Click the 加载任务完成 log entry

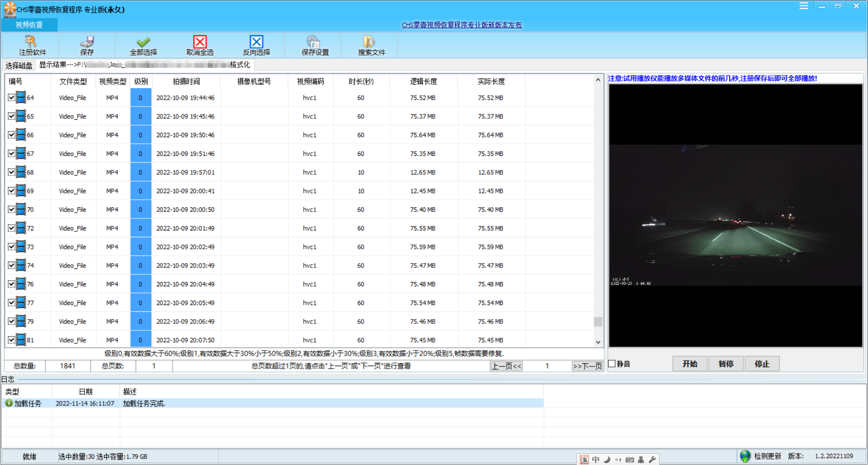pyautogui.click(x=144, y=403)
